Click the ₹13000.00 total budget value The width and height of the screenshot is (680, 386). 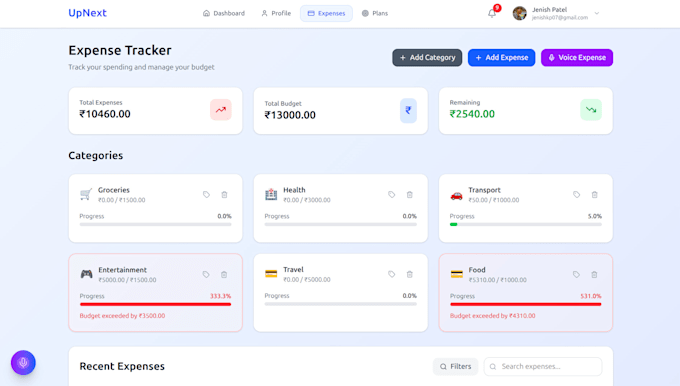290,115
